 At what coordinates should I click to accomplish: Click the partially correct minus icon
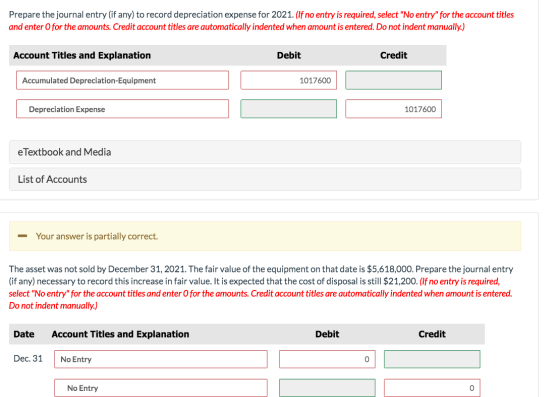point(22,236)
